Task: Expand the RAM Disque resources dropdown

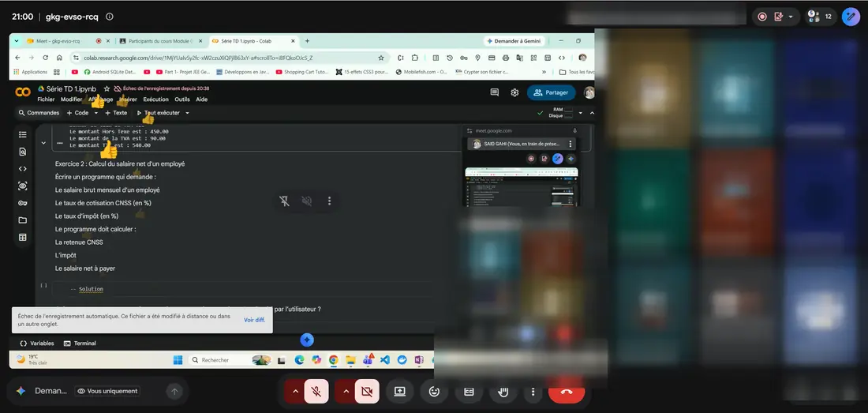Action: tap(580, 113)
